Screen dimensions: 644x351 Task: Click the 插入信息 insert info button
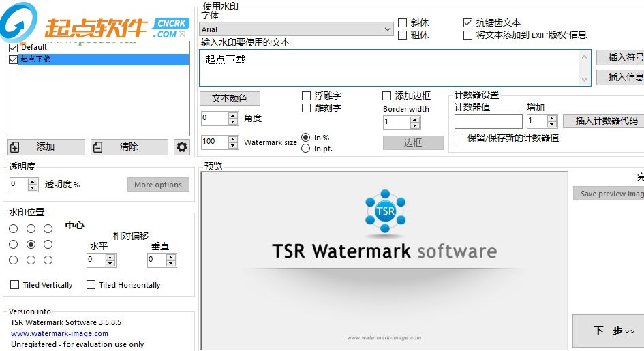click(620, 77)
